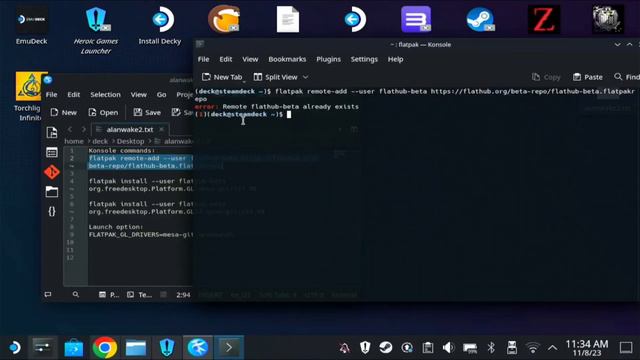Open Dolphin file manager from the taskbar
The image size is (640, 360).
click(136, 348)
